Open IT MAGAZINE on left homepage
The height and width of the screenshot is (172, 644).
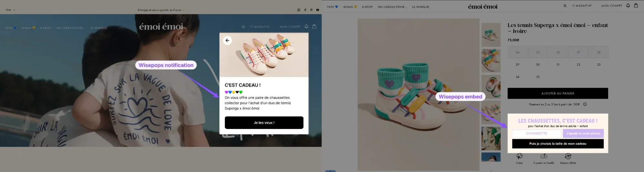coord(260,27)
